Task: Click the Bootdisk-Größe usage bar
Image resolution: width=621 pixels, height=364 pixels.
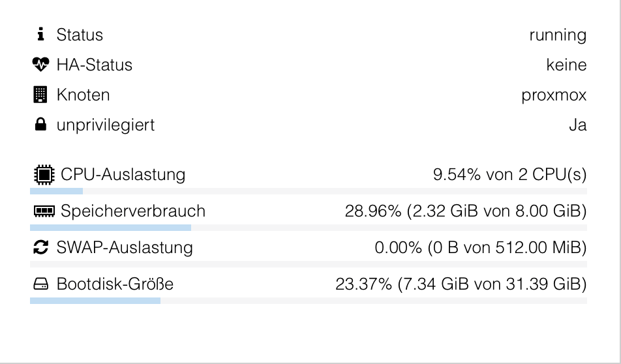Action: [308, 301]
